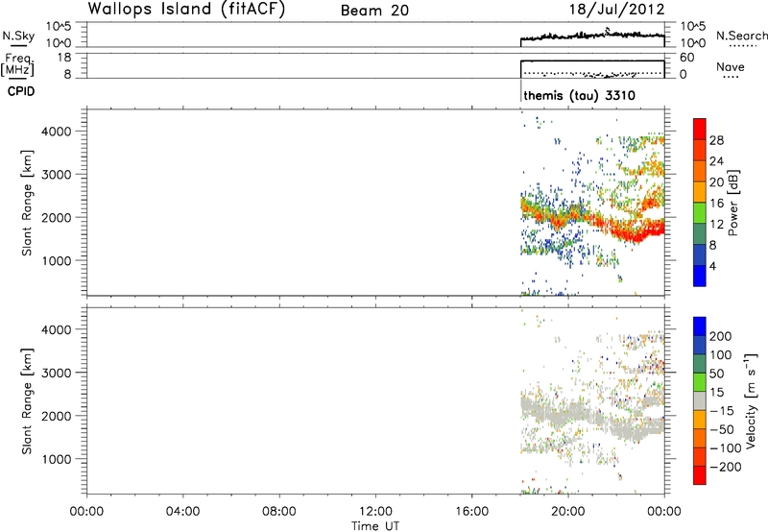Image resolution: width=768 pixels, height=532 pixels.
Task: Click the 'Power [dB]' colorbar label
Action: pos(732,203)
